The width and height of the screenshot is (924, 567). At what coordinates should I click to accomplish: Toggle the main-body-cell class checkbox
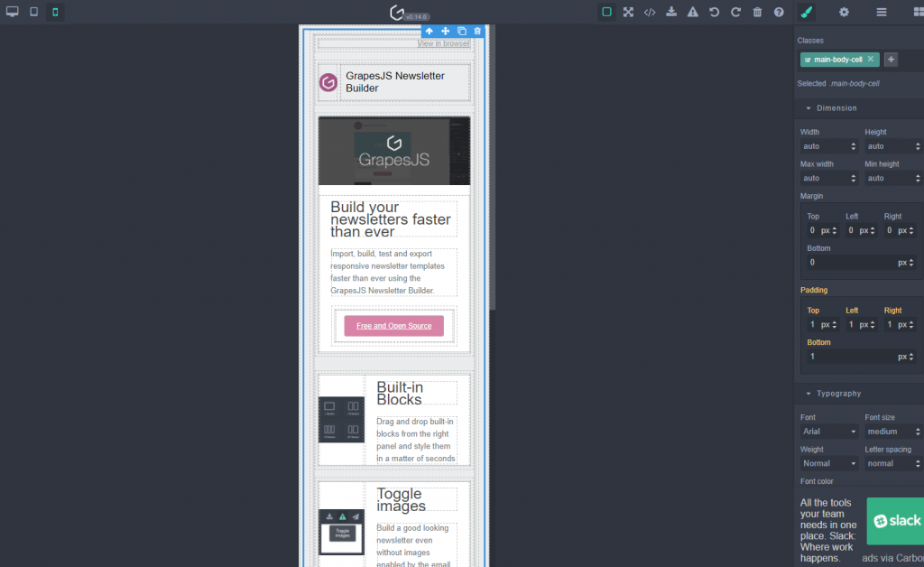808,60
